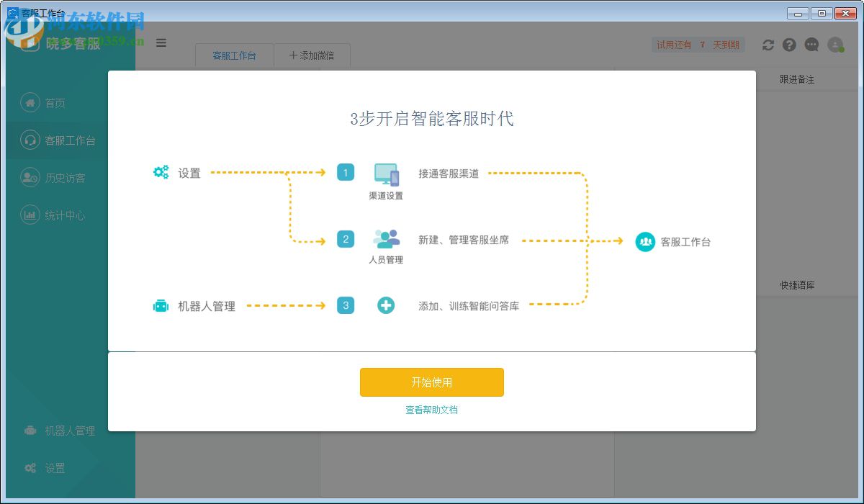Click the plus icon beside step 3

pyautogui.click(x=386, y=305)
